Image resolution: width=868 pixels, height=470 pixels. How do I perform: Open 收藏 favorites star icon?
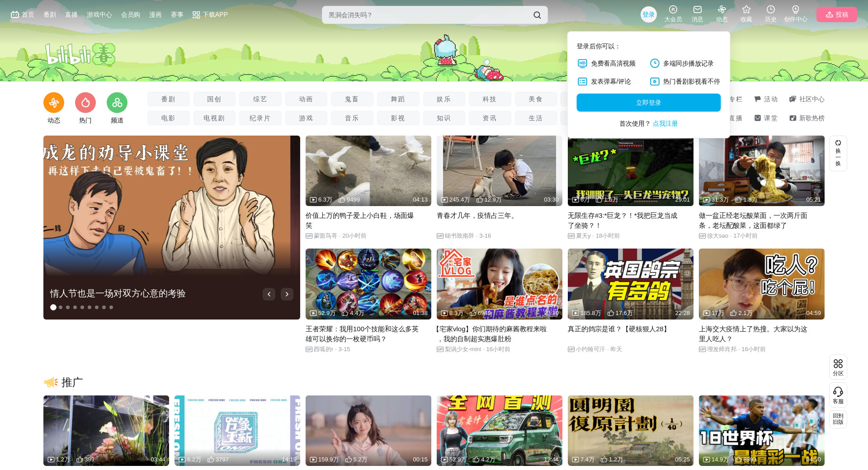(746, 10)
